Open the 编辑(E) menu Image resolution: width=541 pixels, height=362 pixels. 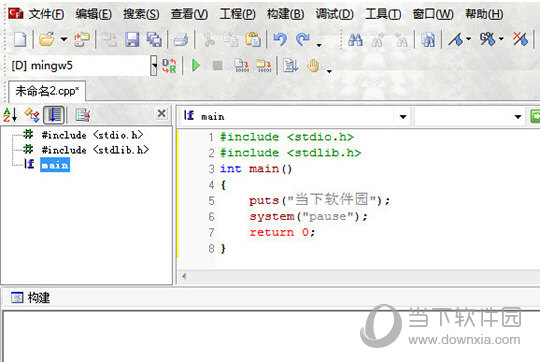coord(94,14)
